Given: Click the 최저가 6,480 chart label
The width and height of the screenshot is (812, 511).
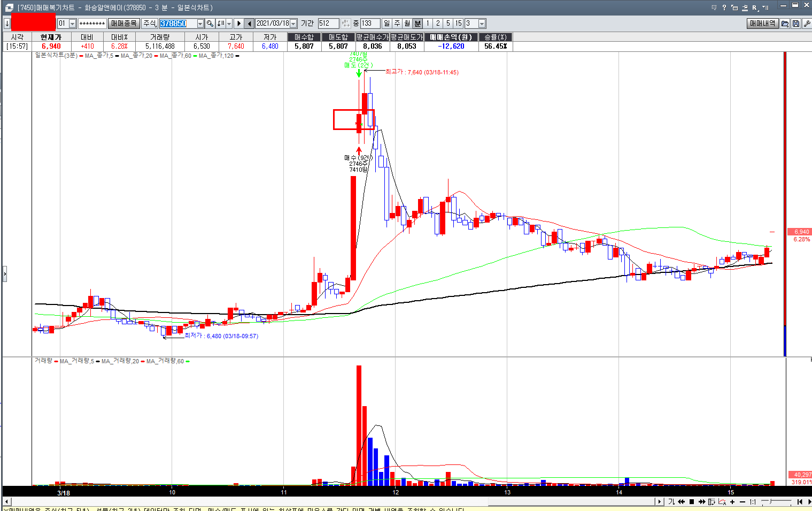Looking at the screenshot, I should (x=221, y=335).
